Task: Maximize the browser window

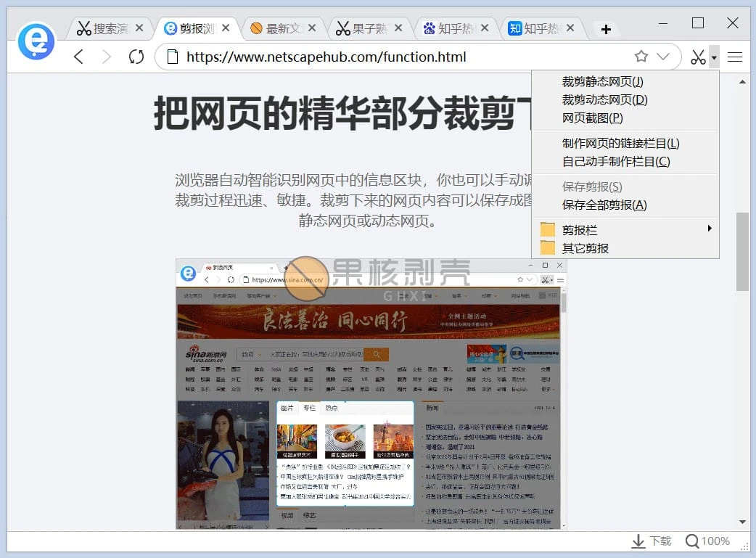Action: point(698,23)
